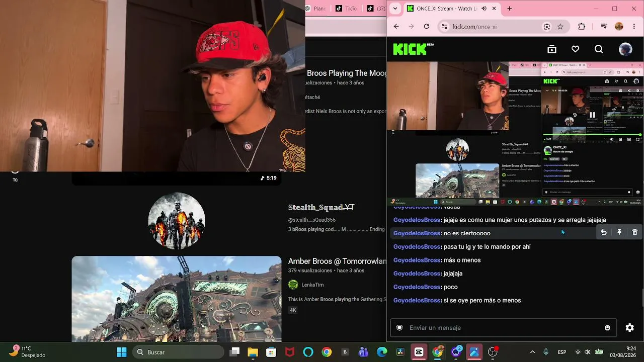Image resolution: width=644 pixels, height=362 pixels.
Task: Switch to the Piano tab in background browser
Action: [x=317, y=9]
